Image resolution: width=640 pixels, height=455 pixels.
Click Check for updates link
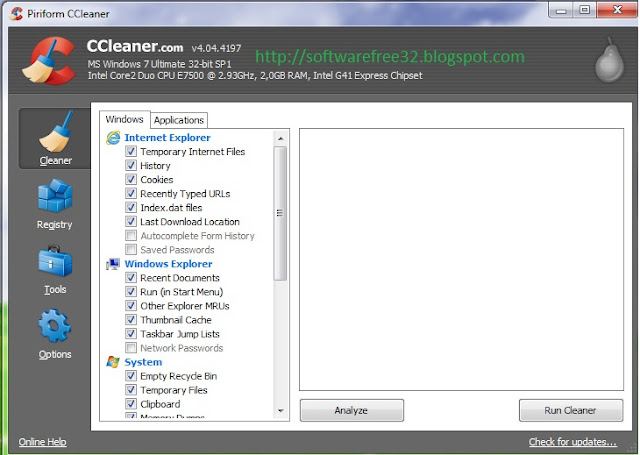[573, 442]
